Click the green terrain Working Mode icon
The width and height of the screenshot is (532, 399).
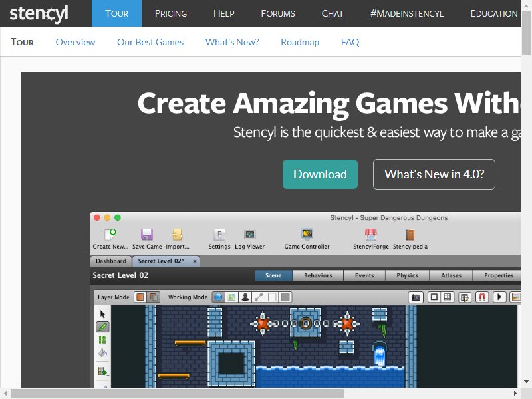tap(231, 297)
